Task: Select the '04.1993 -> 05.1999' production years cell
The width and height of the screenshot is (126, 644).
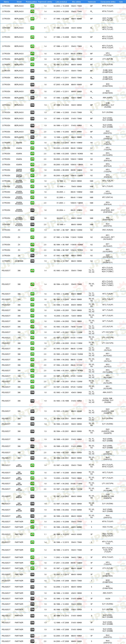Action: [x=61, y=401]
